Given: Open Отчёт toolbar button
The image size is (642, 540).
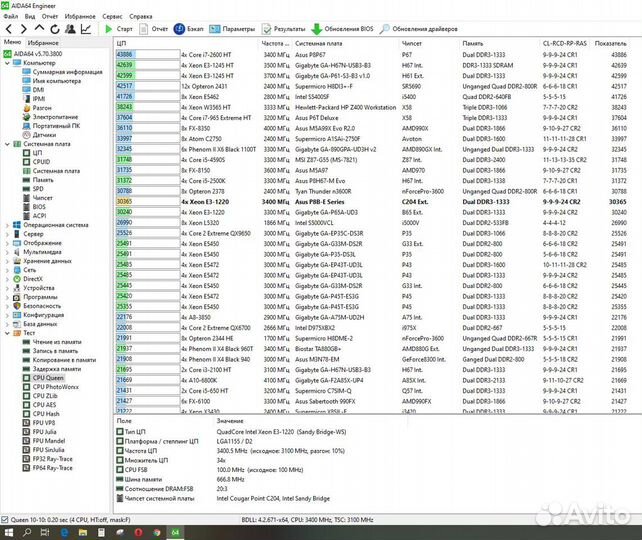Looking at the screenshot, I should point(154,29).
